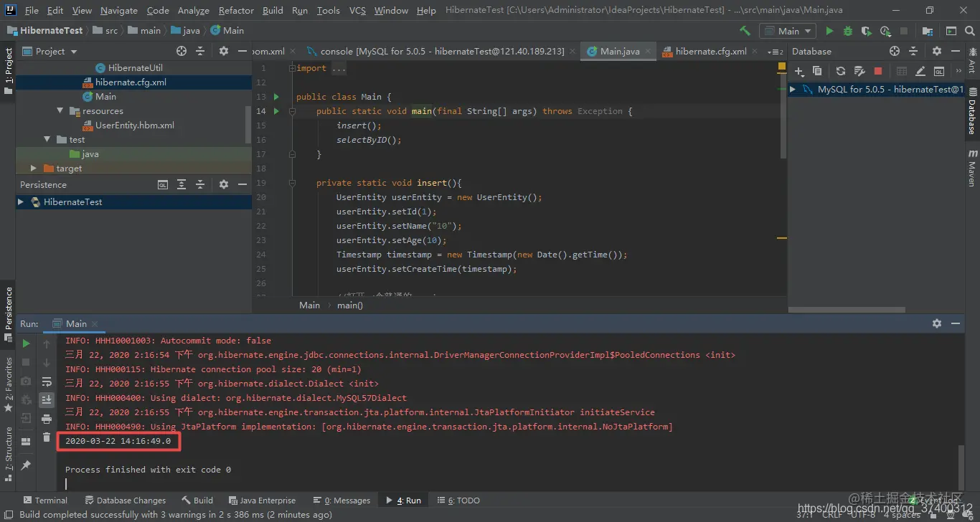Expand all in Persistence panel
This screenshot has width=980, height=522.
pos(182,184)
